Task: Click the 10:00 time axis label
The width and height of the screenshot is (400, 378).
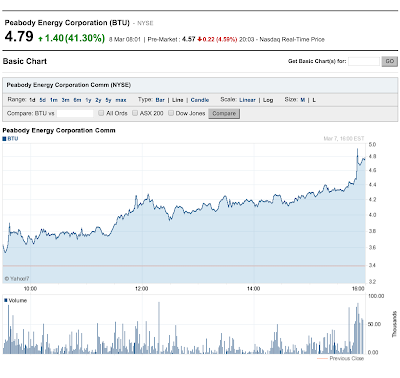Action: click(x=30, y=289)
